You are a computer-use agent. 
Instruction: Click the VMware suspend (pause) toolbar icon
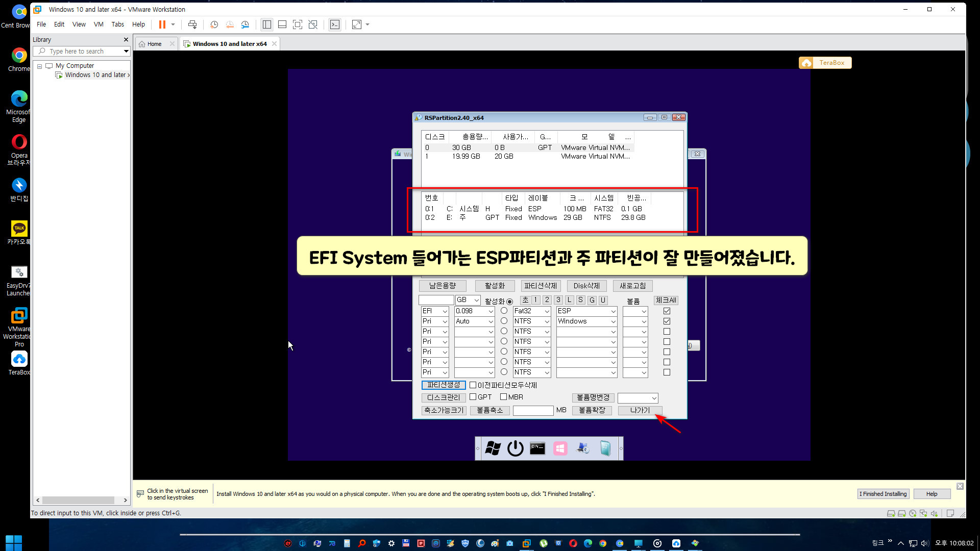coord(162,24)
